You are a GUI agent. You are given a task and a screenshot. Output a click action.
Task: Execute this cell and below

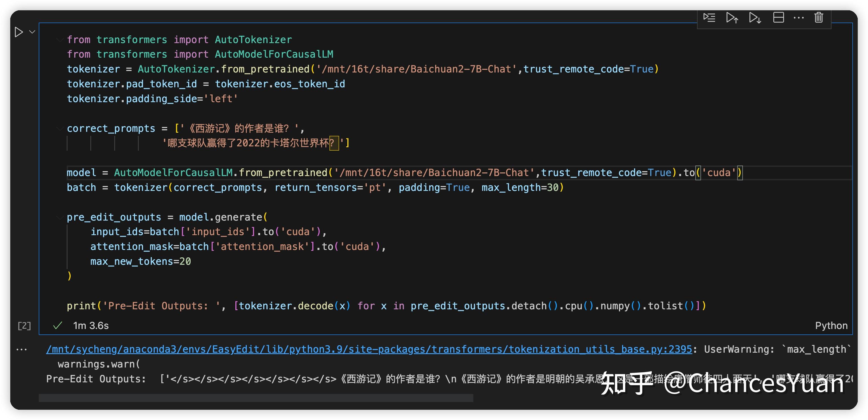point(755,19)
